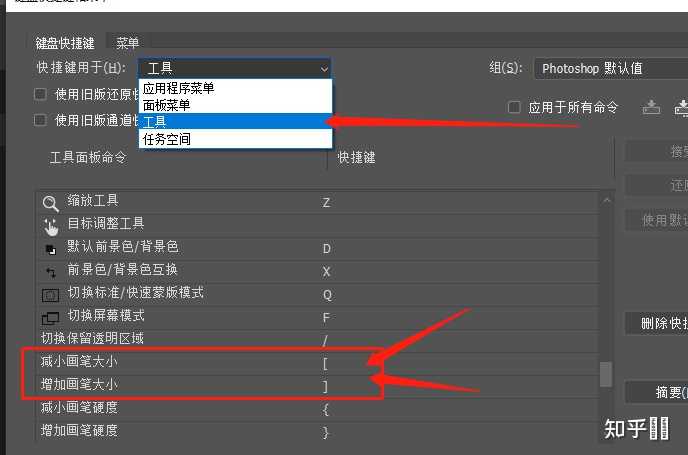Choose 任务空间 from the dropdown list

[x=236, y=139]
